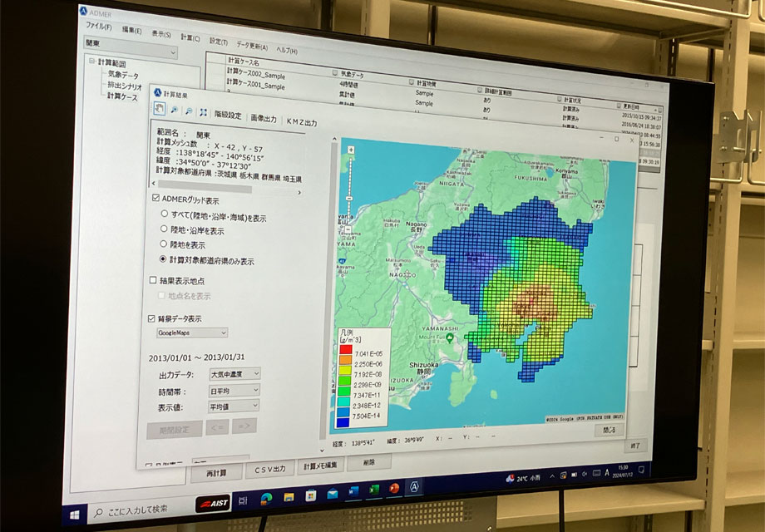The width and height of the screenshot is (765, 532).
Task: Open Microsoft Store from the taskbar
Action: [x=310, y=495]
